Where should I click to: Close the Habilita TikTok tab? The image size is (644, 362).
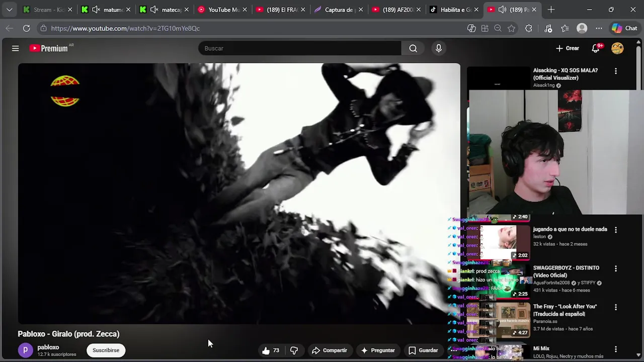(x=476, y=10)
